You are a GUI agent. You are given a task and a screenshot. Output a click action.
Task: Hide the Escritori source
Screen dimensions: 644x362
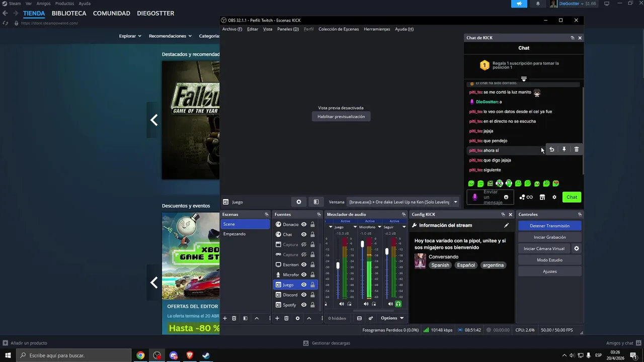(x=304, y=264)
